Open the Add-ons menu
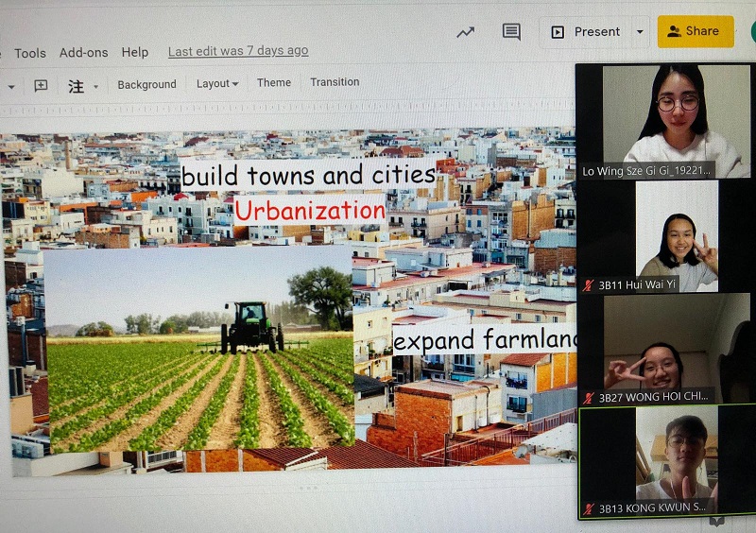 [x=83, y=53]
